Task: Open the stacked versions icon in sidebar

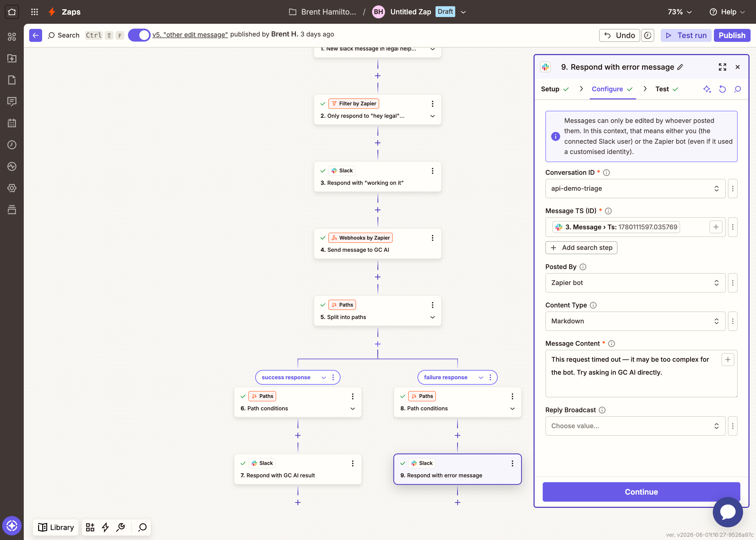Action: 12,209
